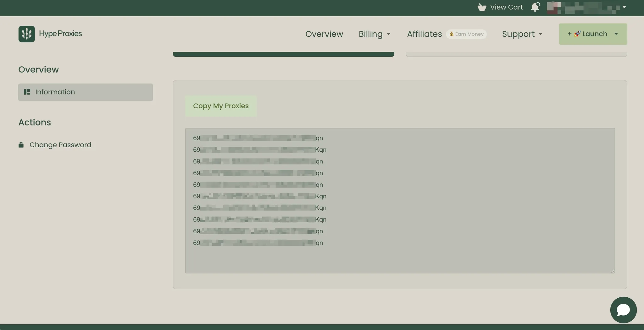
Task: Expand the Support dropdown
Action: 522,34
